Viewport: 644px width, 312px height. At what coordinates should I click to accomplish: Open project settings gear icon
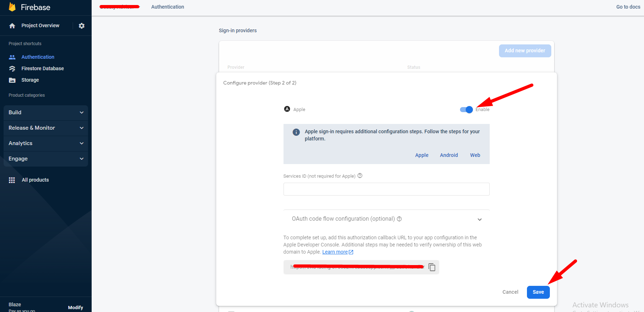pyautogui.click(x=82, y=26)
